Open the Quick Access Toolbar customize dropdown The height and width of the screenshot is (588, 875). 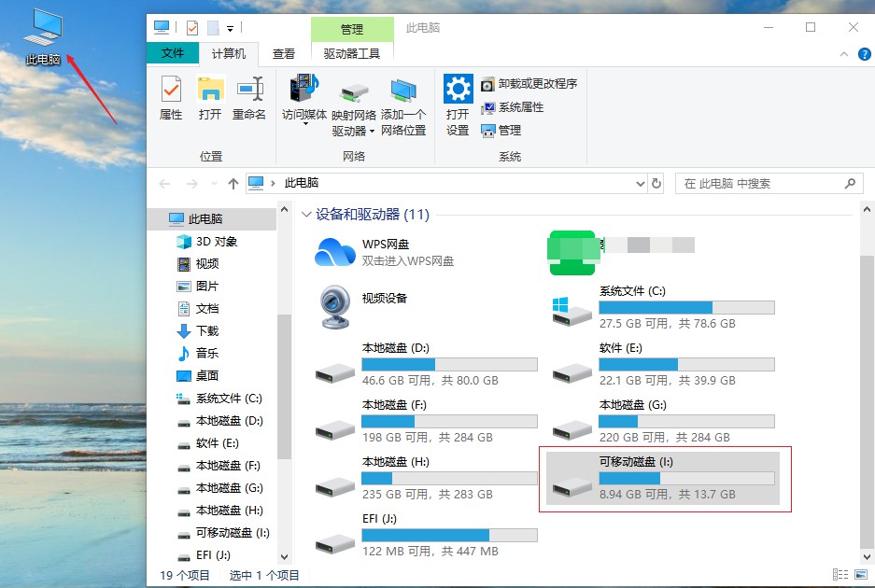click(x=228, y=28)
